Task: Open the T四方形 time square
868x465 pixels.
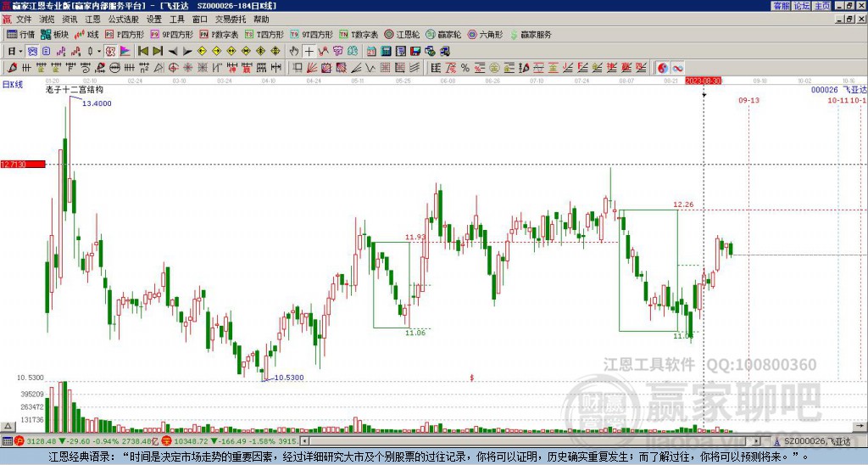Action: pos(264,34)
